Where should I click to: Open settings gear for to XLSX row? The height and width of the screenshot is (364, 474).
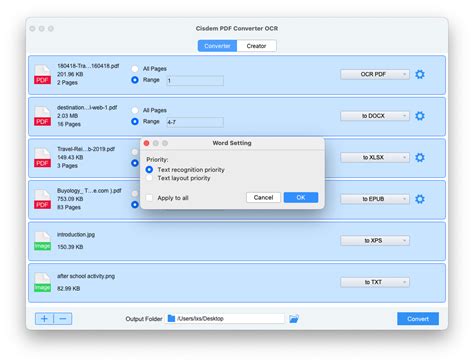click(x=420, y=157)
